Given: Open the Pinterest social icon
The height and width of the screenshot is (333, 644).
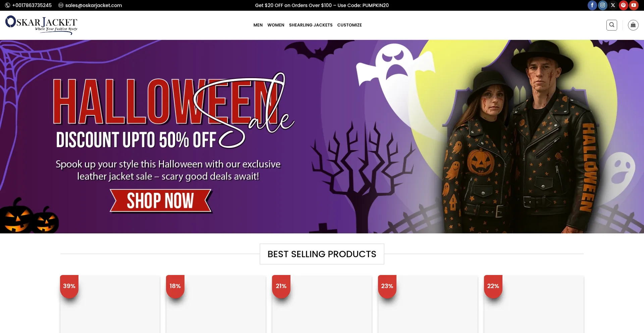Looking at the screenshot, I should pyautogui.click(x=623, y=5).
